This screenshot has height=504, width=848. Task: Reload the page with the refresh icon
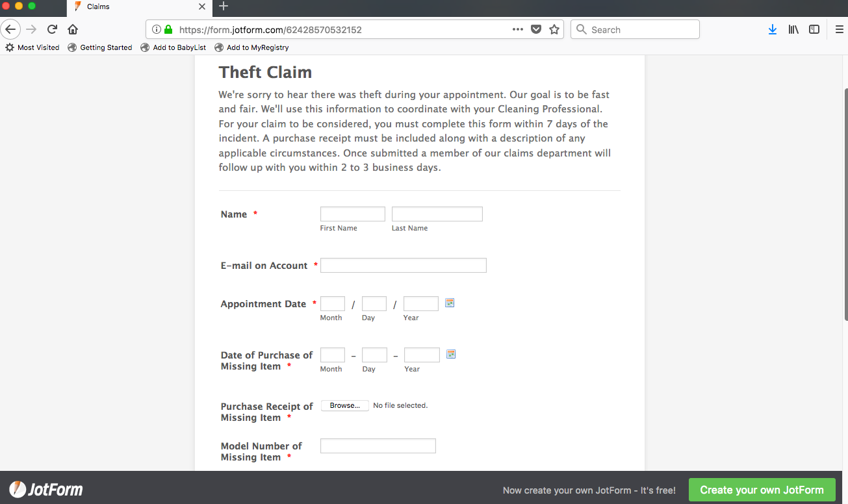click(x=53, y=29)
